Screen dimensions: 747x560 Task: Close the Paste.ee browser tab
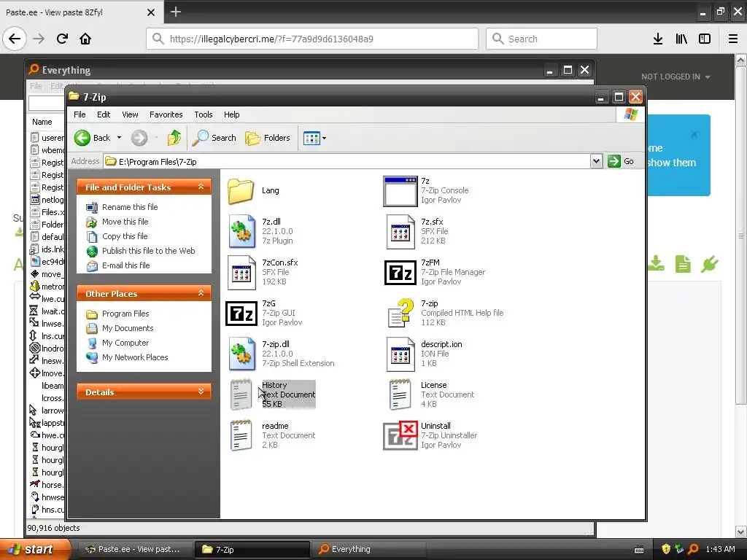click(x=151, y=12)
